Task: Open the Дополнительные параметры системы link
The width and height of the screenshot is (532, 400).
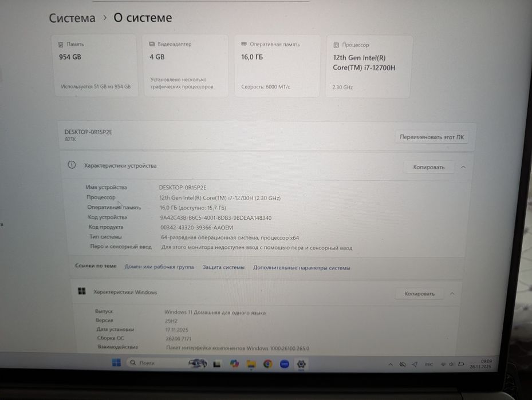Action: point(301,268)
